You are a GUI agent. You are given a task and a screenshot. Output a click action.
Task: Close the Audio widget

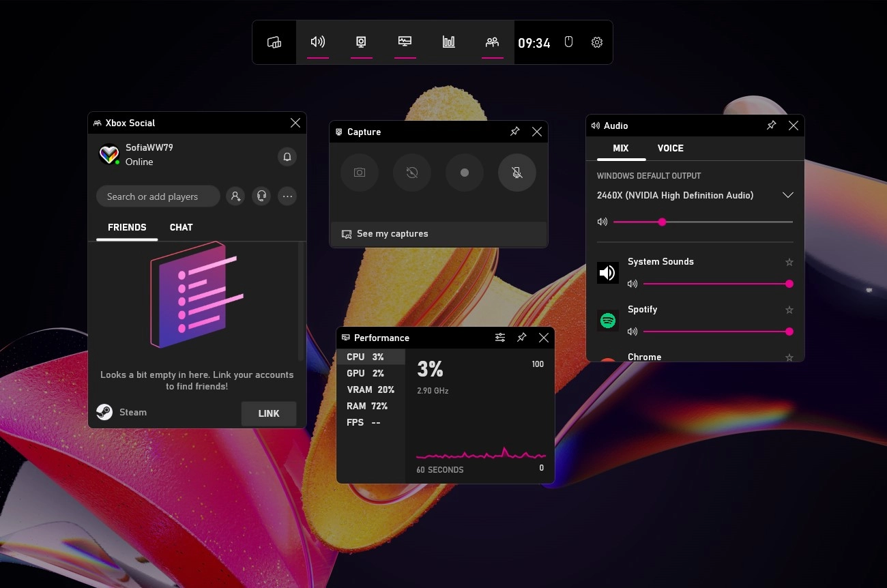(x=794, y=126)
